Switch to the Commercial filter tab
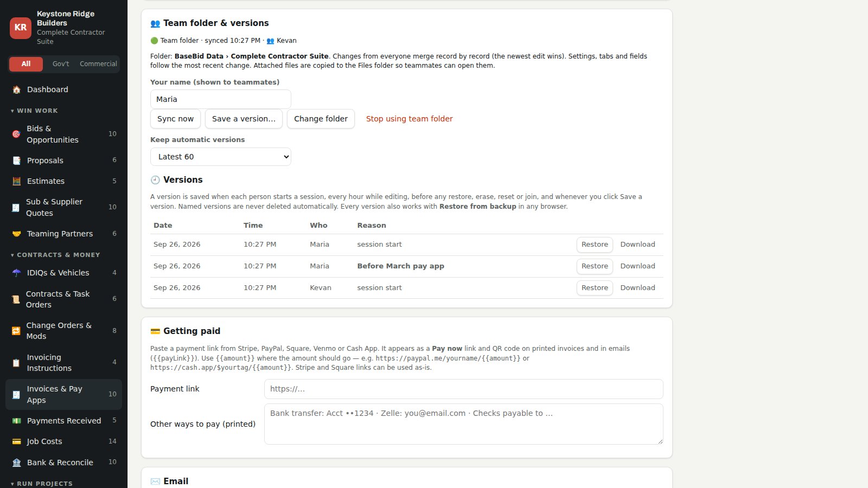The width and height of the screenshot is (868, 488). coord(98,64)
